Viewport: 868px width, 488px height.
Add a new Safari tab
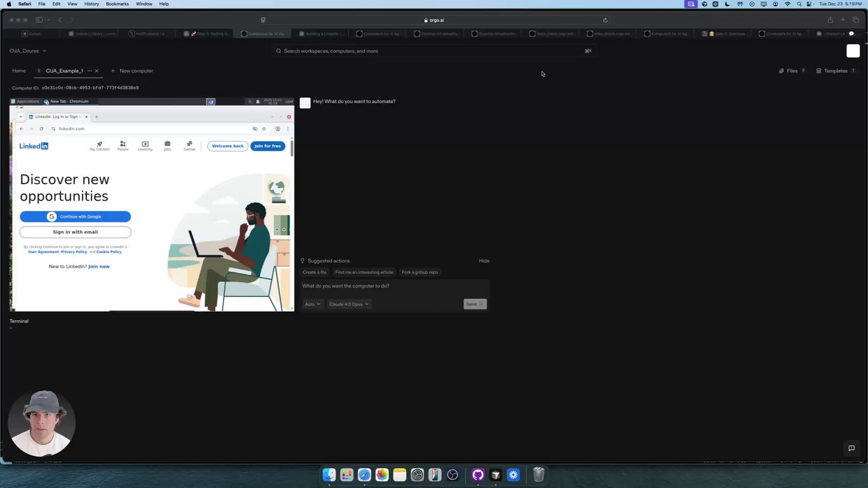click(x=843, y=20)
